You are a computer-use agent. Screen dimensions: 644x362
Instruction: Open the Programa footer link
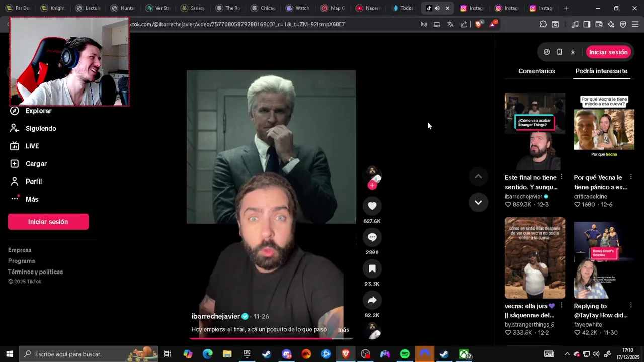pyautogui.click(x=22, y=261)
